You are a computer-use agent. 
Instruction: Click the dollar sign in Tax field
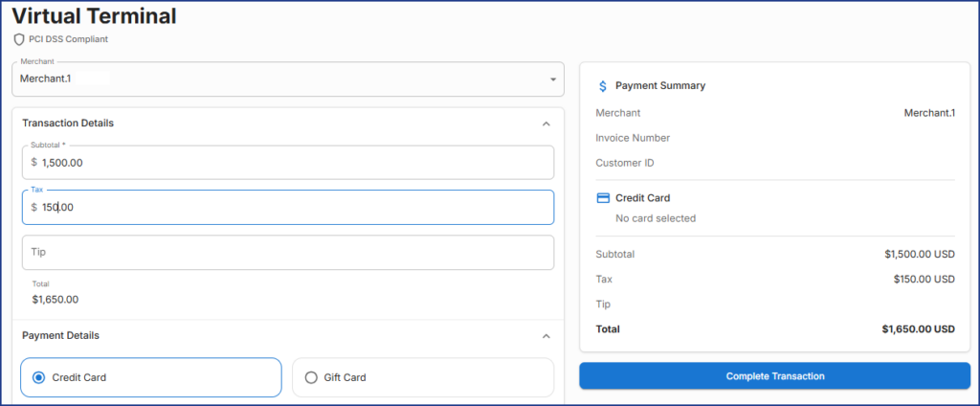coord(34,207)
